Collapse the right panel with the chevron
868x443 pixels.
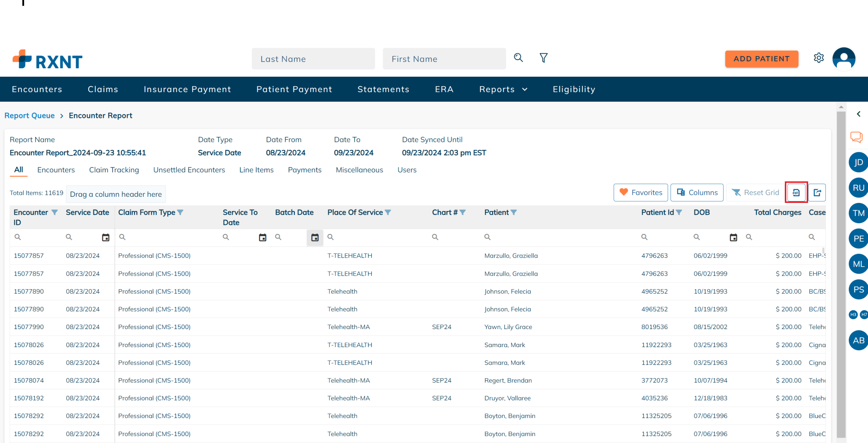(858, 114)
